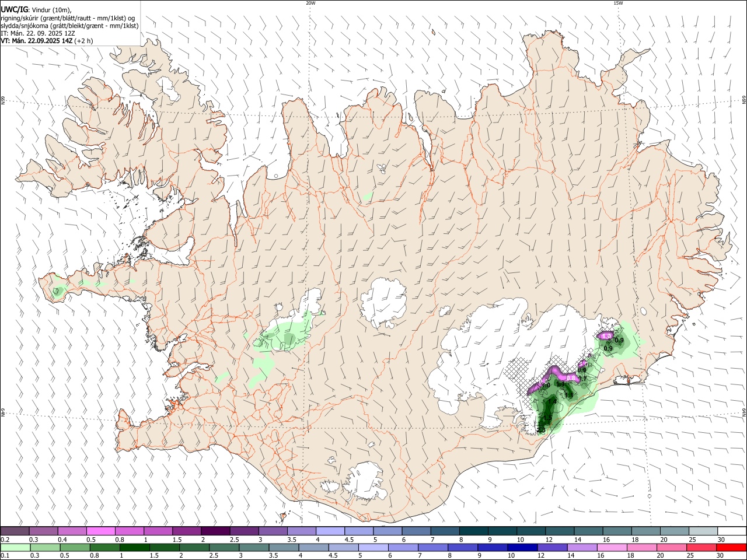Click the white '0.8' value in the purple band
Screen dimensions: 747x560
click(x=572, y=378)
